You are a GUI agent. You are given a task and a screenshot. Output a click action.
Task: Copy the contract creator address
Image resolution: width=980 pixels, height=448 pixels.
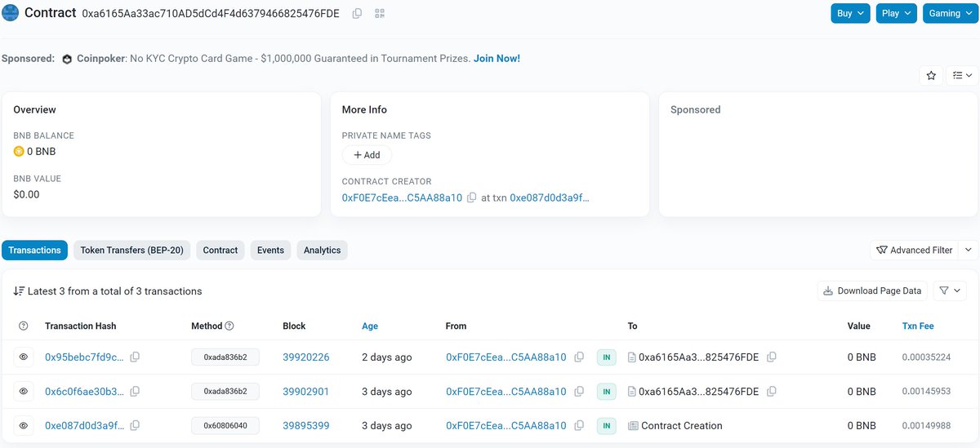(x=471, y=197)
